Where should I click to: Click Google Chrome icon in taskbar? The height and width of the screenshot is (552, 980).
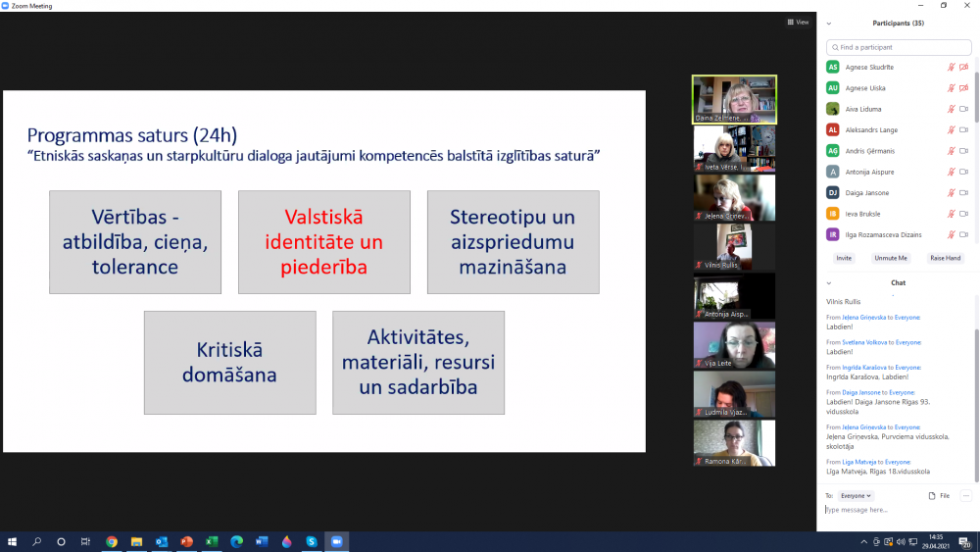point(112,541)
